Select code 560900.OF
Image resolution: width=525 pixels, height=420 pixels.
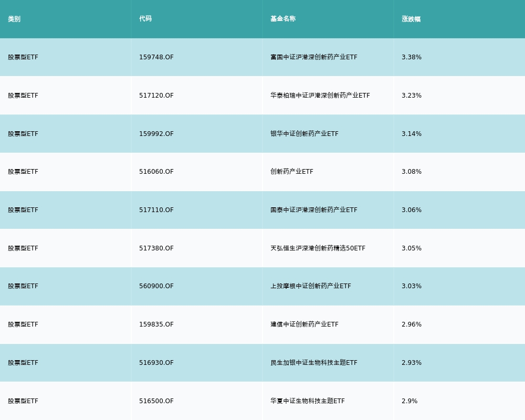pos(156,286)
